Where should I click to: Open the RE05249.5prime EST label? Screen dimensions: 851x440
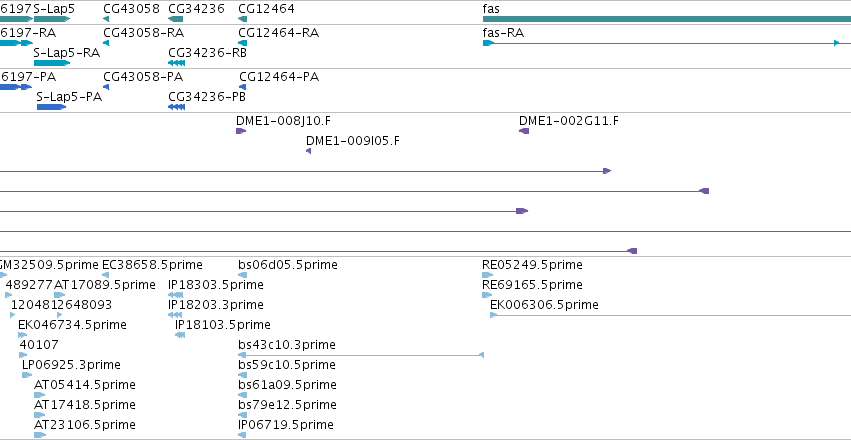[x=532, y=265]
